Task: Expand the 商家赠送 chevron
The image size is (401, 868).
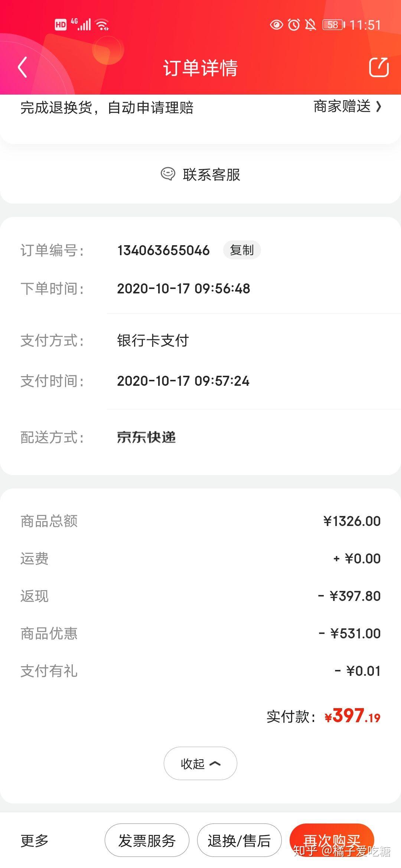Action: 378,107
